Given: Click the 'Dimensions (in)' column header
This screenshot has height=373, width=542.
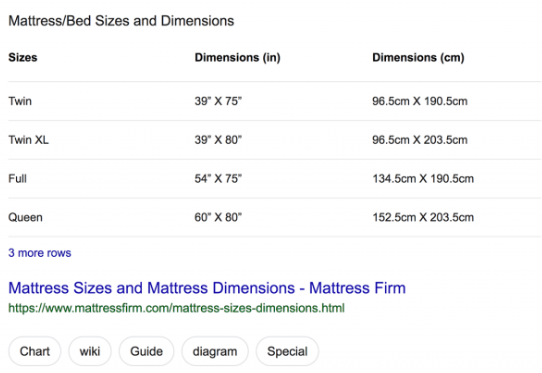Looking at the screenshot, I should [237, 57].
